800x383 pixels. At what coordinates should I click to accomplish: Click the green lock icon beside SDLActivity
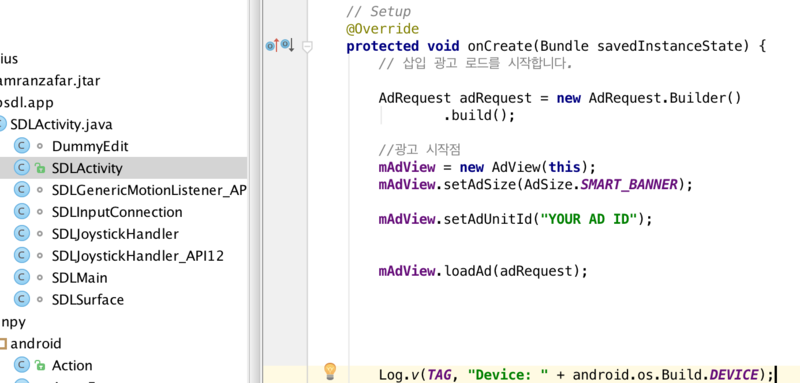(x=40, y=168)
